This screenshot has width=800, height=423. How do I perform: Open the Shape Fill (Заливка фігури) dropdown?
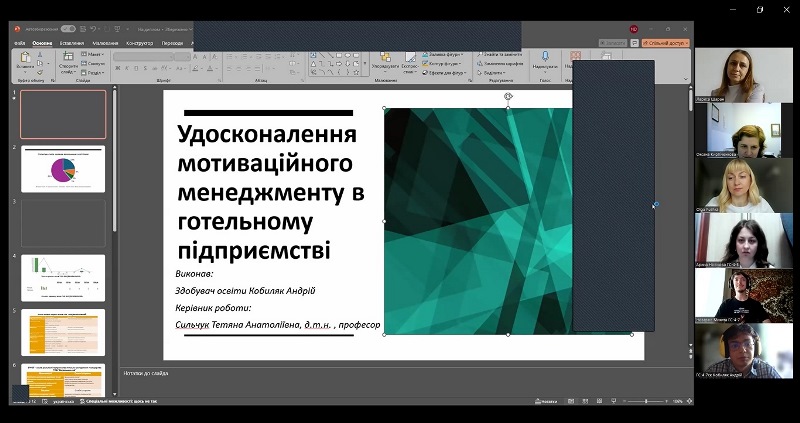444,54
